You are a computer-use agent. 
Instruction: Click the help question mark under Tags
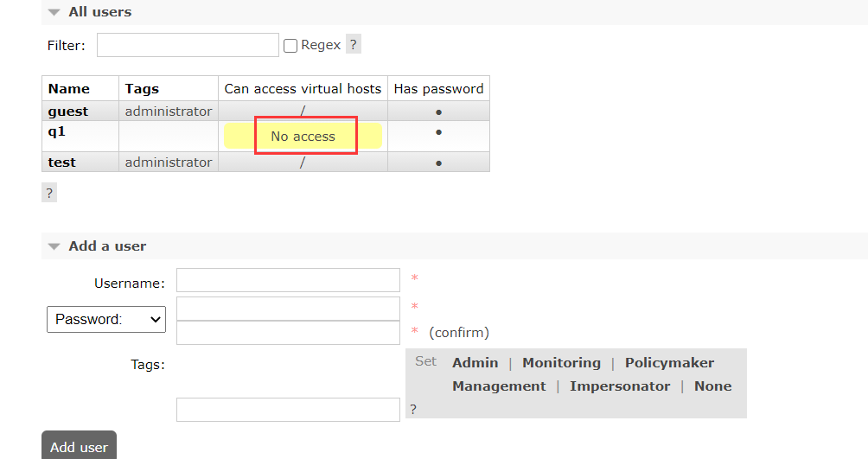tap(413, 409)
